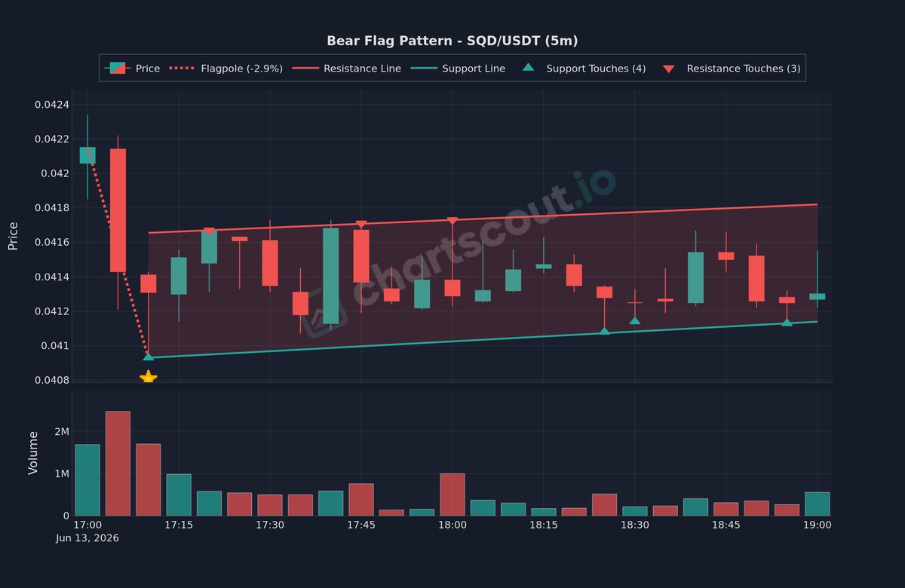Click the vertical Price axis title
The width and height of the screenshot is (905, 588).
point(13,236)
